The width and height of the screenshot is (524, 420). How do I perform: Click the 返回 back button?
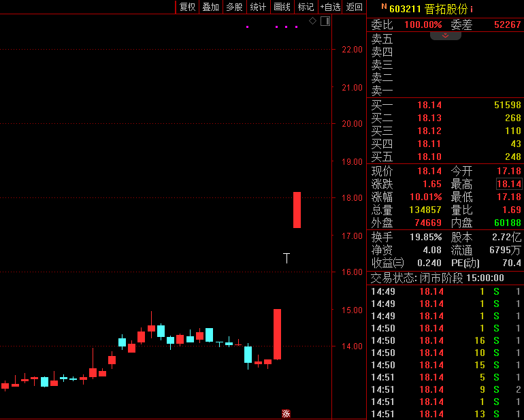354,7
